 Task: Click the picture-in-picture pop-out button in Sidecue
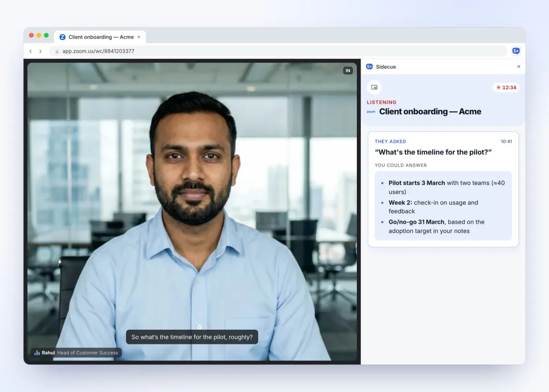pos(374,87)
